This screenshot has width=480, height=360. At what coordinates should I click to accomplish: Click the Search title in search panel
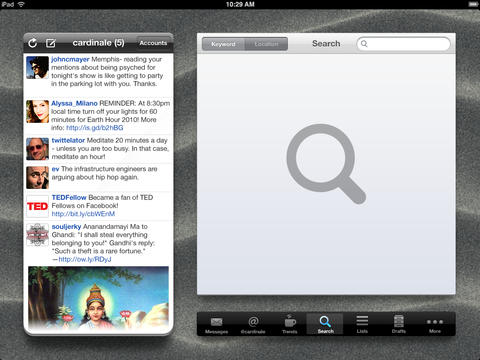[x=326, y=44]
